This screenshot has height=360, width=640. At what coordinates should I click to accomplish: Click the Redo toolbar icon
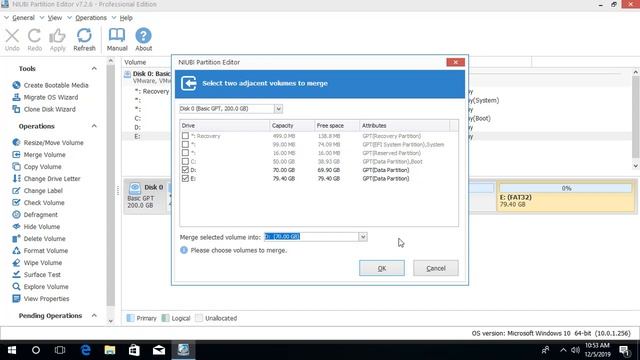coord(34,36)
